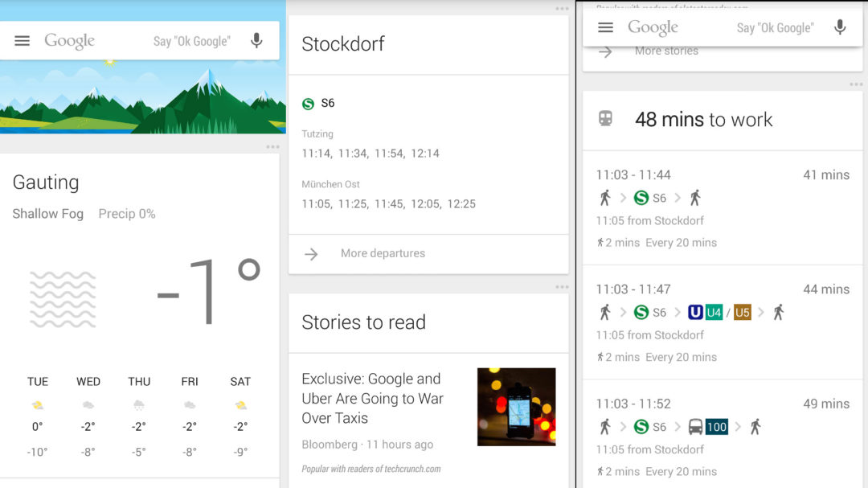Open overflow dots above the commute card
Image resolution: width=868 pixels, height=488 pixels.
[x=856, y=84]
